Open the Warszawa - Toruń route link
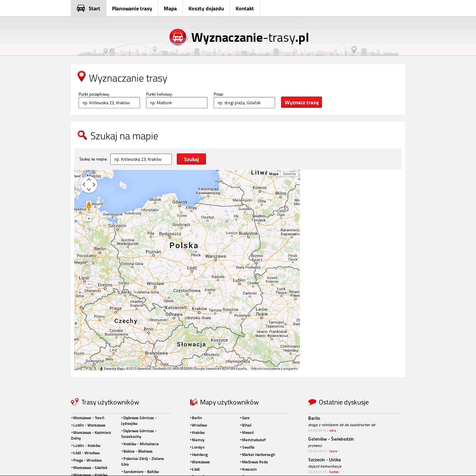The image size is (476, 476). [89, 418]
